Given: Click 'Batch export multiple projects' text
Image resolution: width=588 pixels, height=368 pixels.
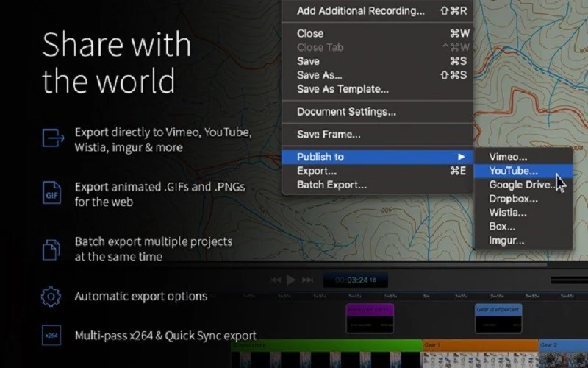Looking at the screenshot, I should click(x=154, y=241).
